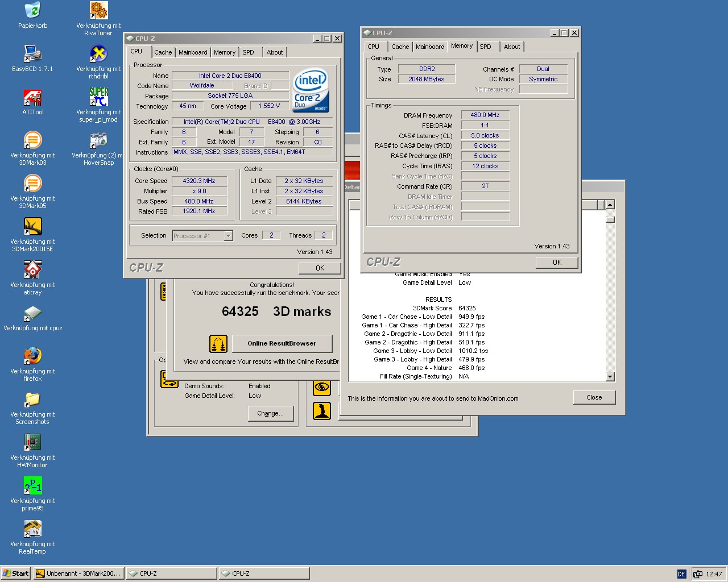
Task: Click the Channels # Dual value field
Action: 543,69
